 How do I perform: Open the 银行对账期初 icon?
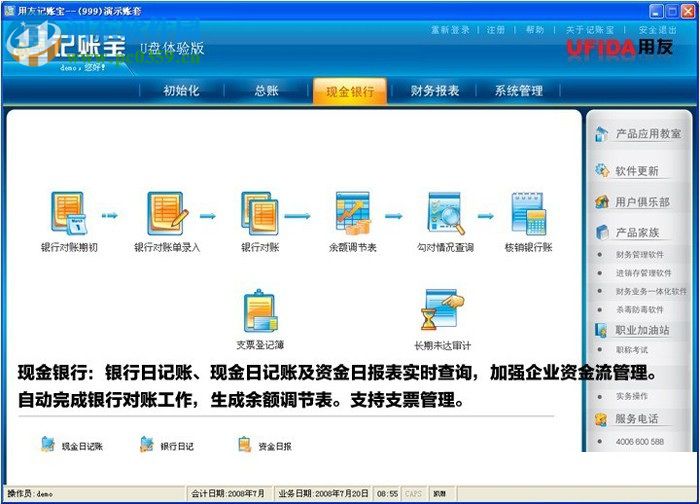tap(69, 213)
